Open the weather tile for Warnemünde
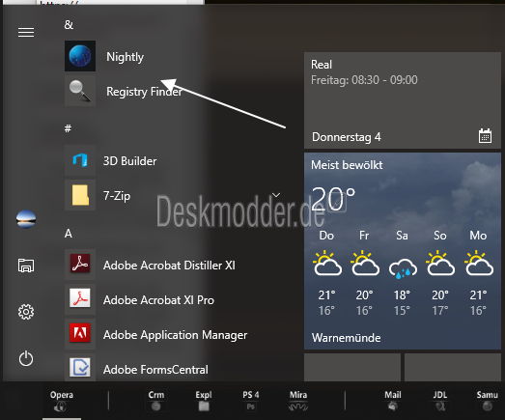This screenshot has width=505, height=420. (403, 251)
